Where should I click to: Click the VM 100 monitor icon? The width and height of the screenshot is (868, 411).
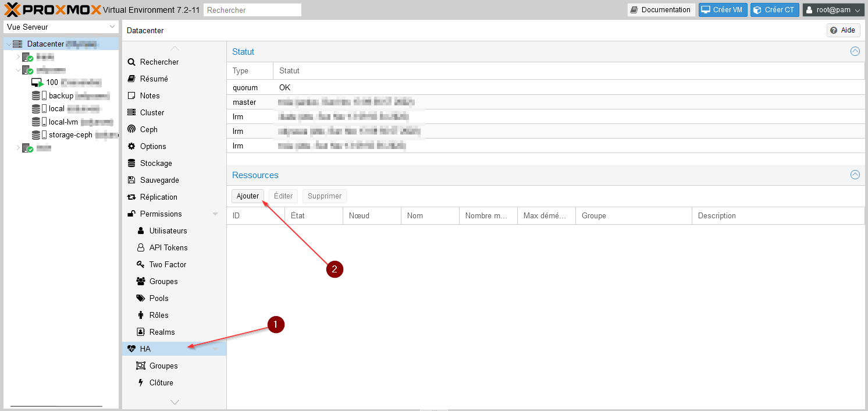(38, 83)
